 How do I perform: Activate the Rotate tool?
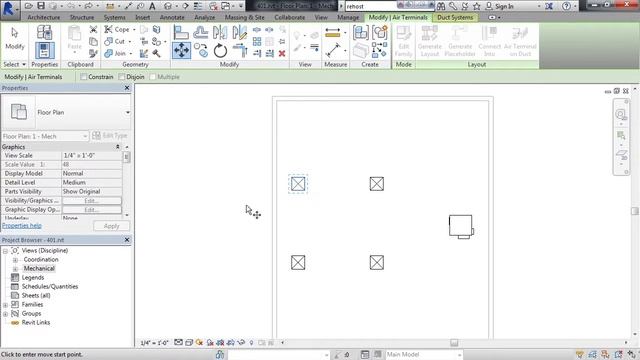(220, 51)
